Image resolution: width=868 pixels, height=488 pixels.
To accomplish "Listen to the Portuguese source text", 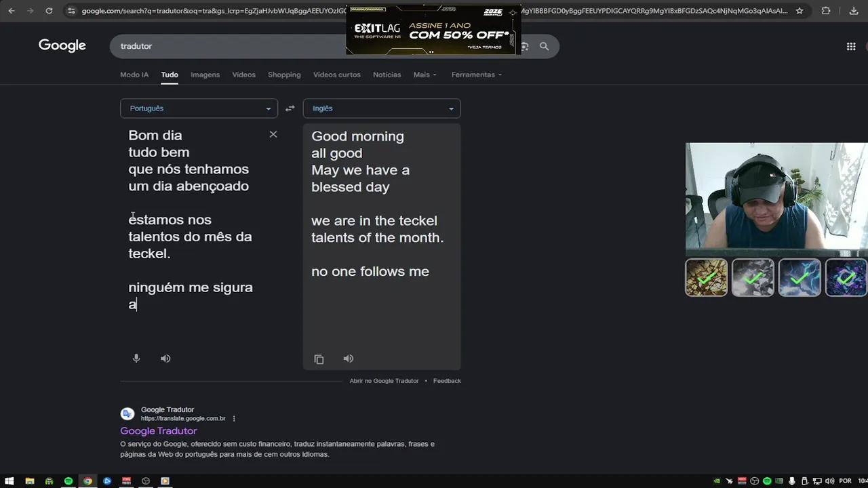I will pos(165,359).
